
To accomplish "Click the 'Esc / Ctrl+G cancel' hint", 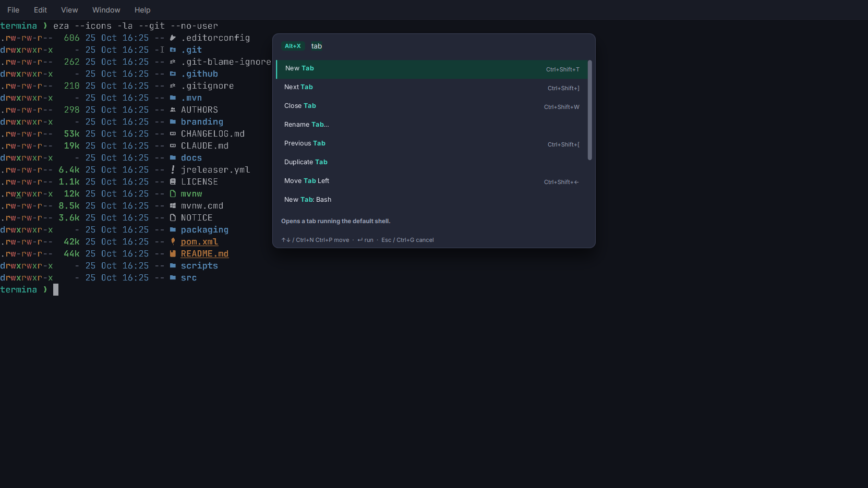I will point(407,240).
